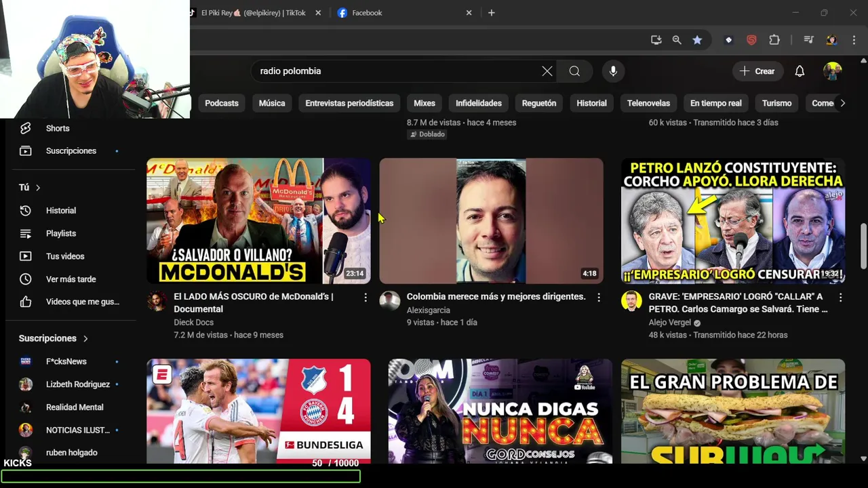Open the media controls toolbar icon
This screenshot has width=868, height=488.
pyautogui.click(x=808, y=40)
